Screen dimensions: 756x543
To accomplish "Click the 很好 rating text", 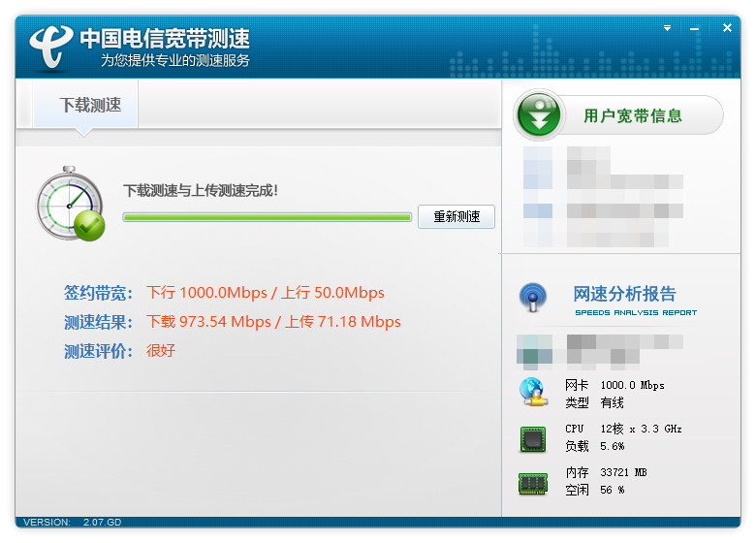I will [161, 351].
